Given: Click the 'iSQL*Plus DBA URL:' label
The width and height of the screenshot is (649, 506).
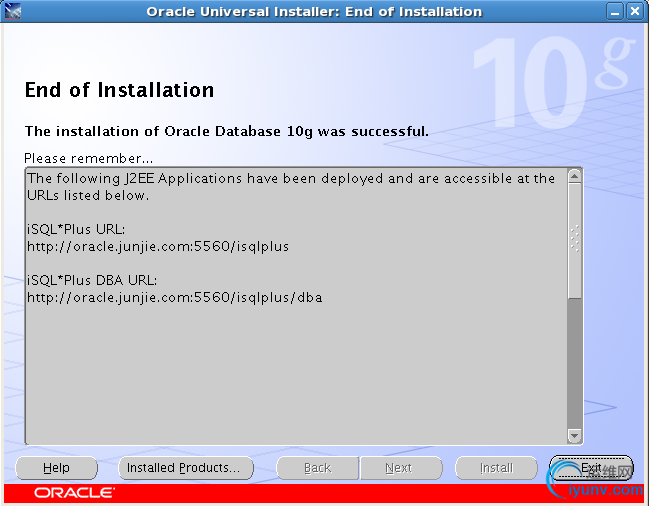Looking at the screenshot, I should tap(92, 281).
